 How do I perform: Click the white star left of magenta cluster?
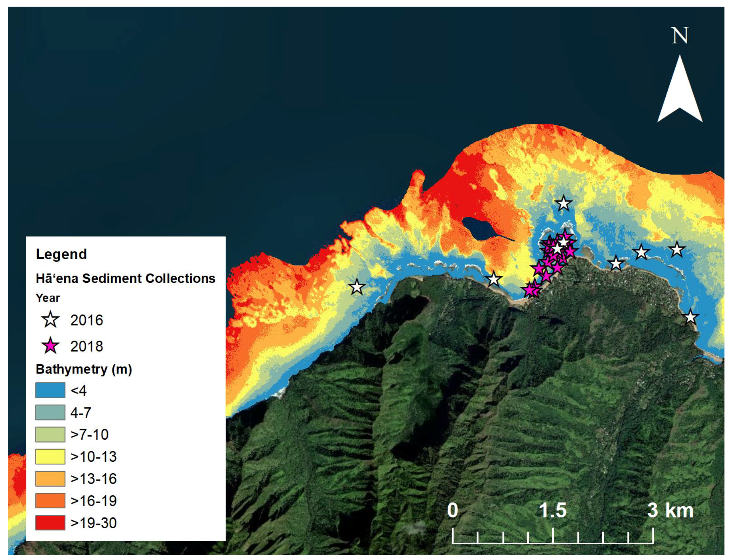[493, 279]
